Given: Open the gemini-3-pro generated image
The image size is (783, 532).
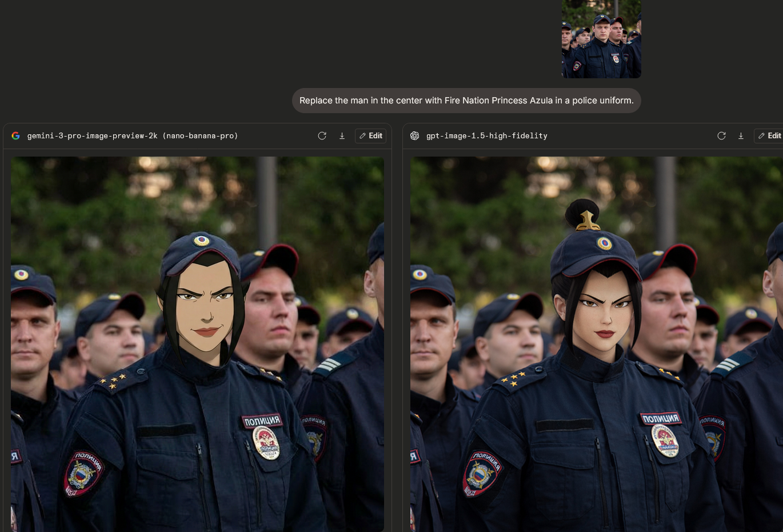Looking at the screenshot, I should click(x=197, y=344).
